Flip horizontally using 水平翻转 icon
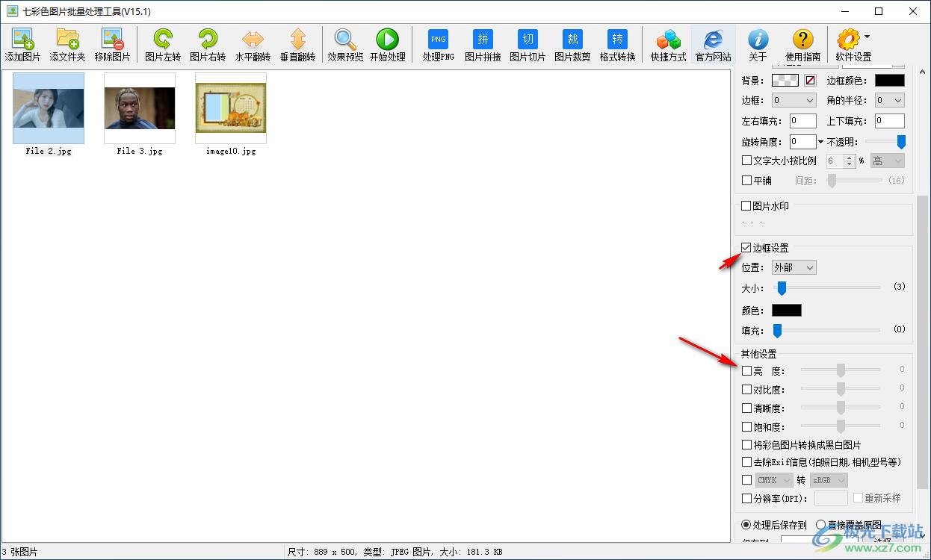 tap(253, 44)
